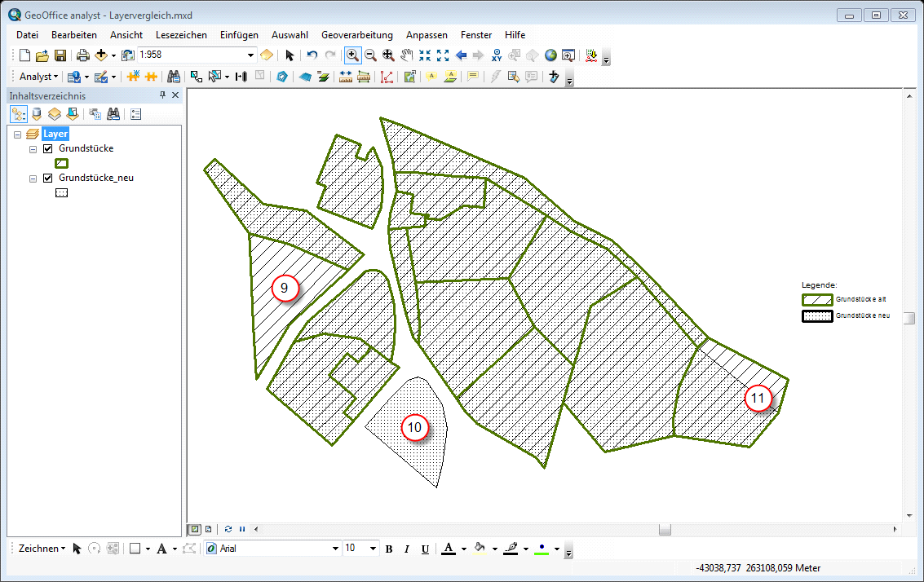Click the Grundstücke green symbol swatch
This screenshot has width=924, height=582.
[61, 164]
